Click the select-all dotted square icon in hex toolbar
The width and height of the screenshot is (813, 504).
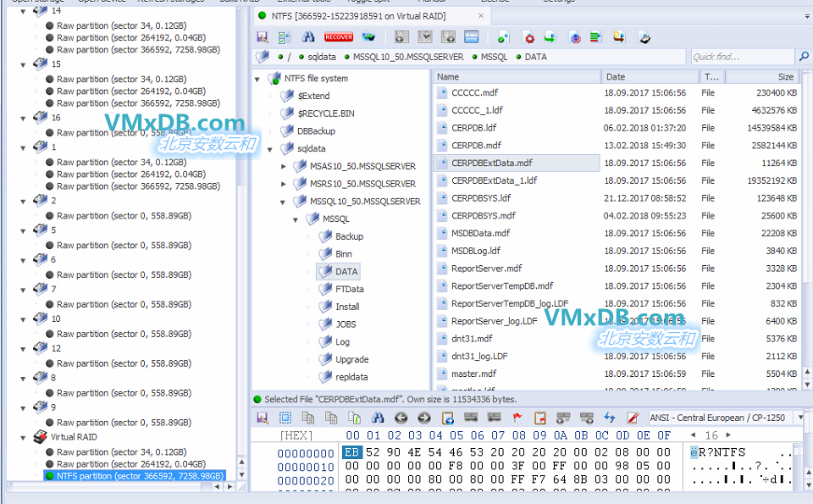(285, 418)
